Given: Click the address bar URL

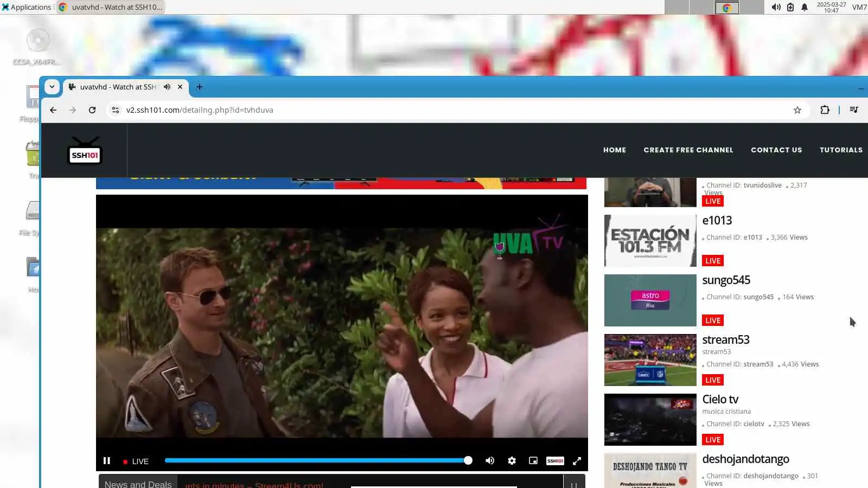Looking at the screenshot, I should [x=200, y=110].
